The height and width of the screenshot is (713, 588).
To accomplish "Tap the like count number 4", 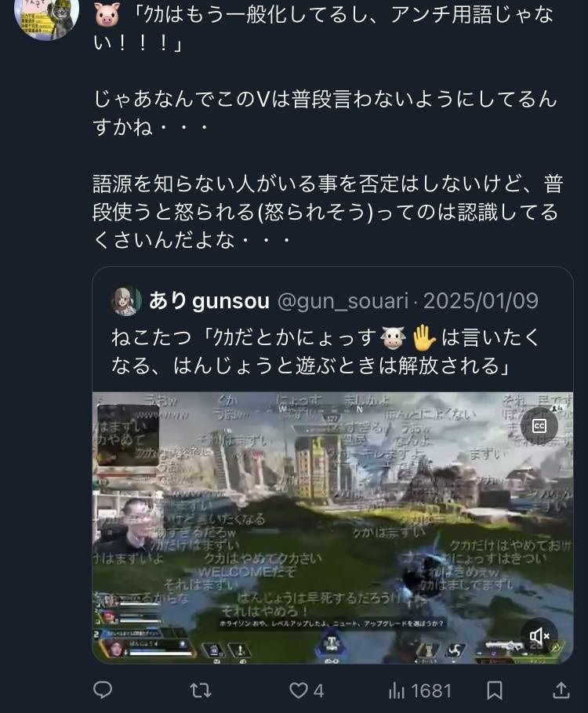I will click(x=318, y=691).
